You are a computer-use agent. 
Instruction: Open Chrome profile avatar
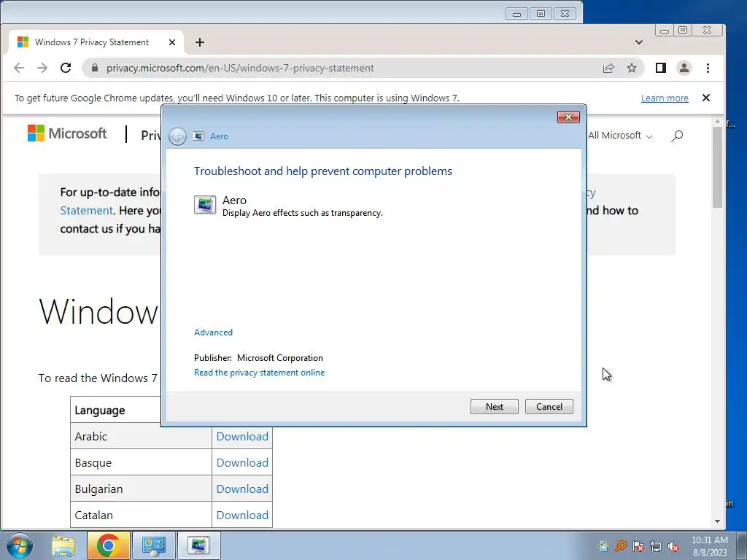tap(684, 68)
